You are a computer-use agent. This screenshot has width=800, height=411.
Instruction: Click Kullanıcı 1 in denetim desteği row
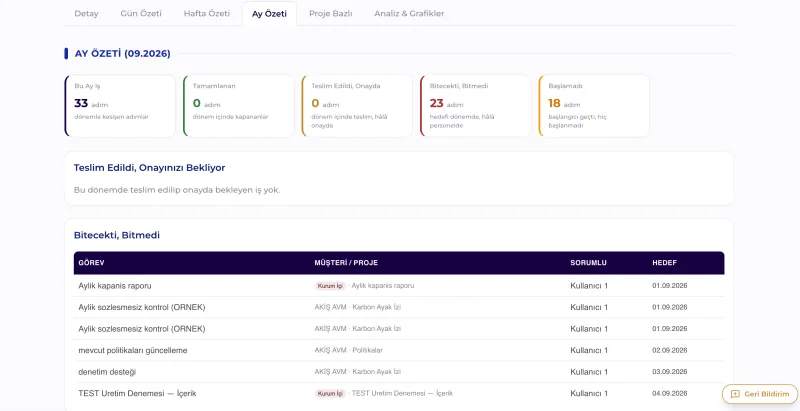(589, 372)
